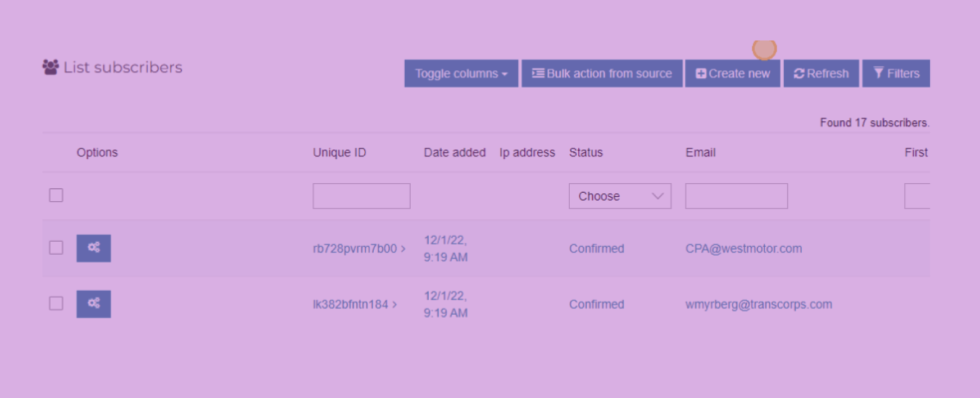Click the CPA@westmotor.com email link

pyautogui.click(x=743, y=248)
